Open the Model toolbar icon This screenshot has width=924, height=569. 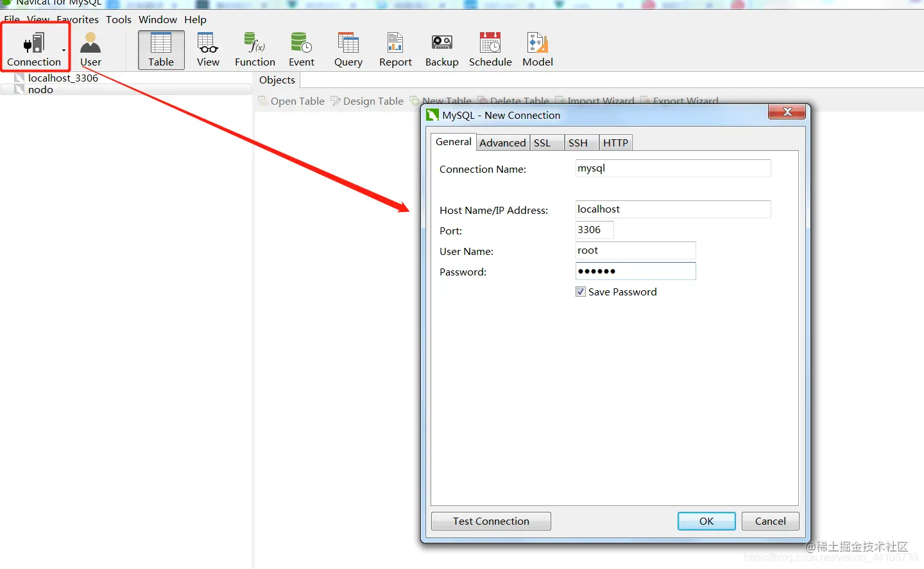coord(538,49)
